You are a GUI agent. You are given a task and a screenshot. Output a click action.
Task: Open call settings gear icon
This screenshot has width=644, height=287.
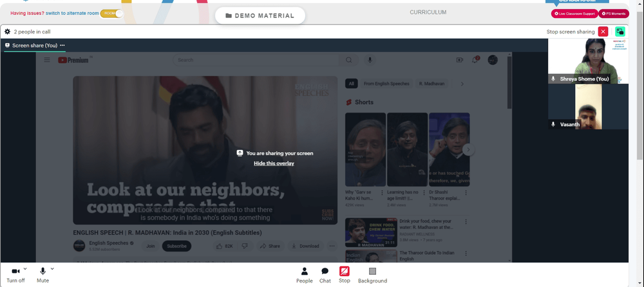pos(7,32)
